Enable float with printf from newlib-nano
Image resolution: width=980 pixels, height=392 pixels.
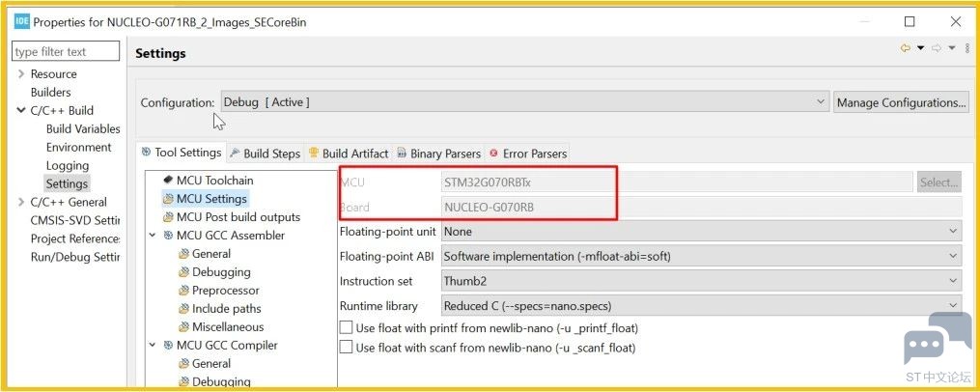click(x=346, y=327)
